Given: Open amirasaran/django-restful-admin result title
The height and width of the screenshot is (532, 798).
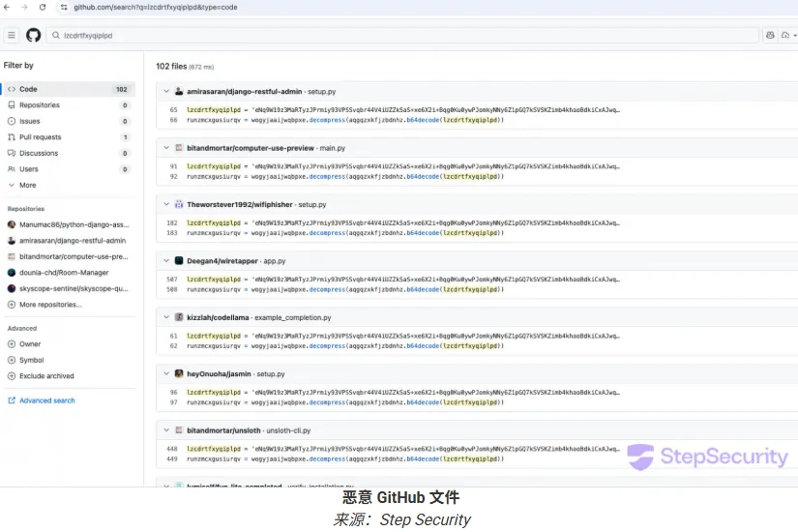Looking at the screenshot, I should pyautogui.click(x=245, y=92).
